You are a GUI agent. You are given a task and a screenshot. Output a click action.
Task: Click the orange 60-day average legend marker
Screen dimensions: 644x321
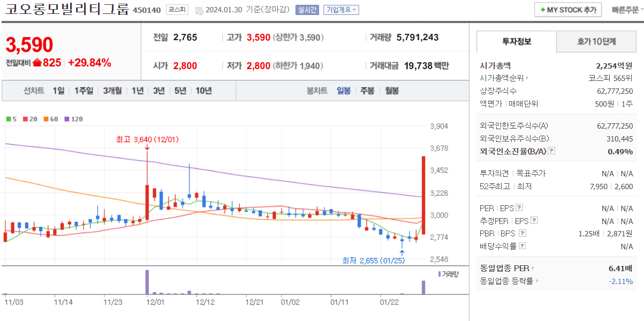pos(51,119)
